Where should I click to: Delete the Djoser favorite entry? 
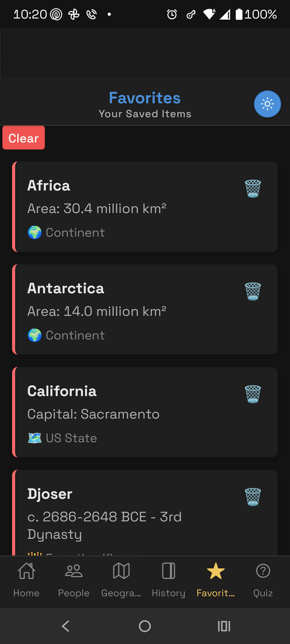pos(253,497)
